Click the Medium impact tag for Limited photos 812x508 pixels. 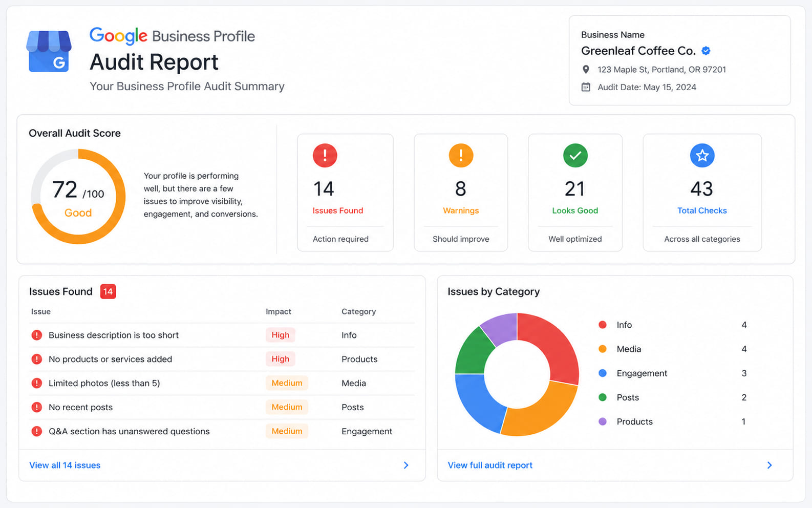[287, 383]
